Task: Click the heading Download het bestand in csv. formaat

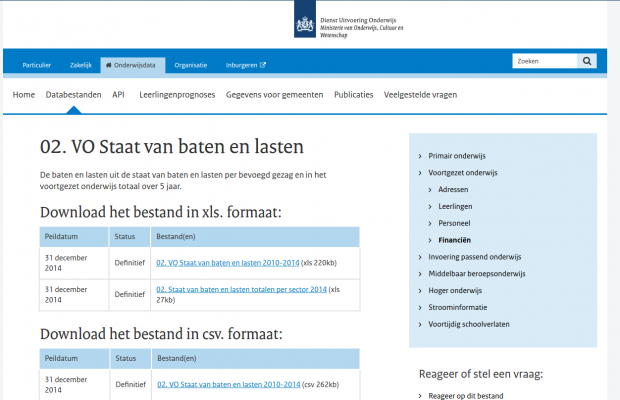Action: [x=161, y=334]
